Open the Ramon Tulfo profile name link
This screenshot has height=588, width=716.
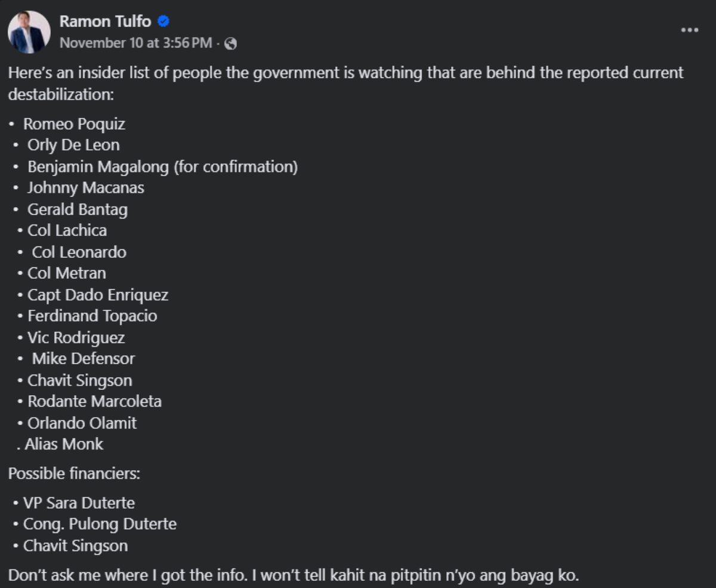coord(105,22)
